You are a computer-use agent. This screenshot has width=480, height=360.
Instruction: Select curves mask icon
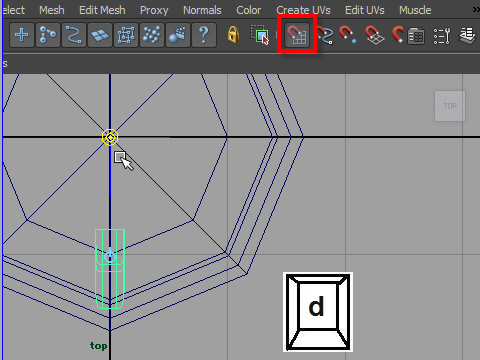74,35
